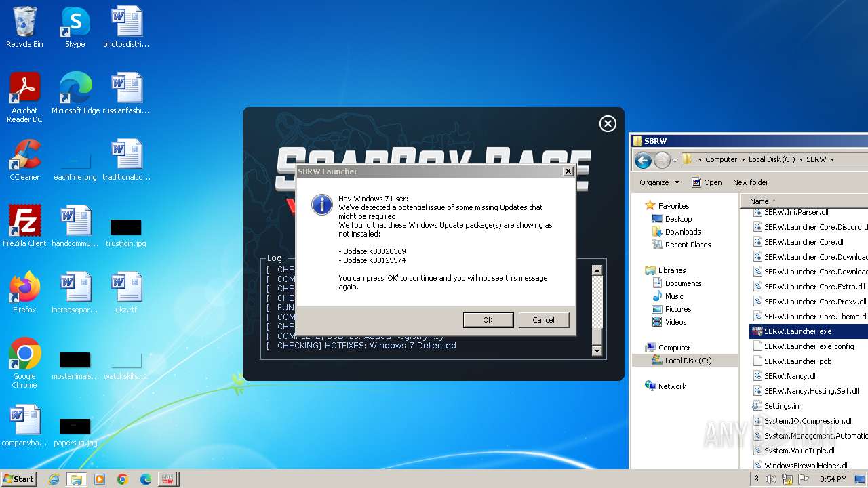
Task: Open Chrome from the taskbar
Action: 123,479
